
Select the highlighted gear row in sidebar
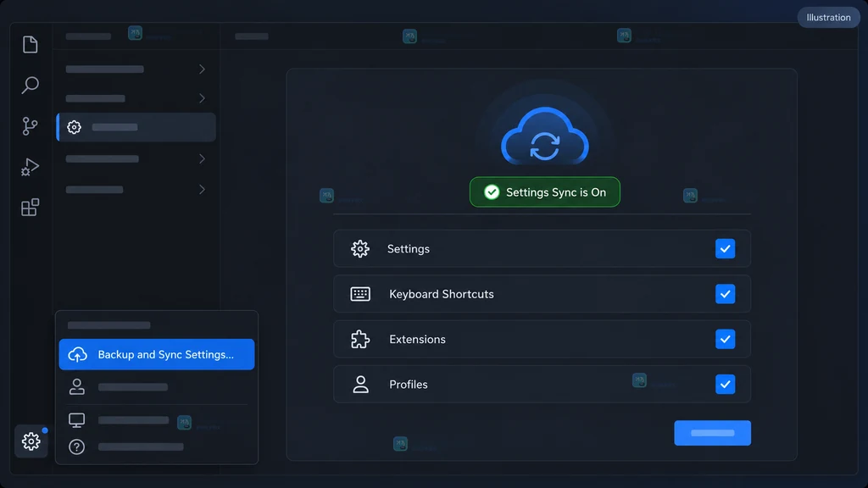pyautogui.click(x=136, y=127)
